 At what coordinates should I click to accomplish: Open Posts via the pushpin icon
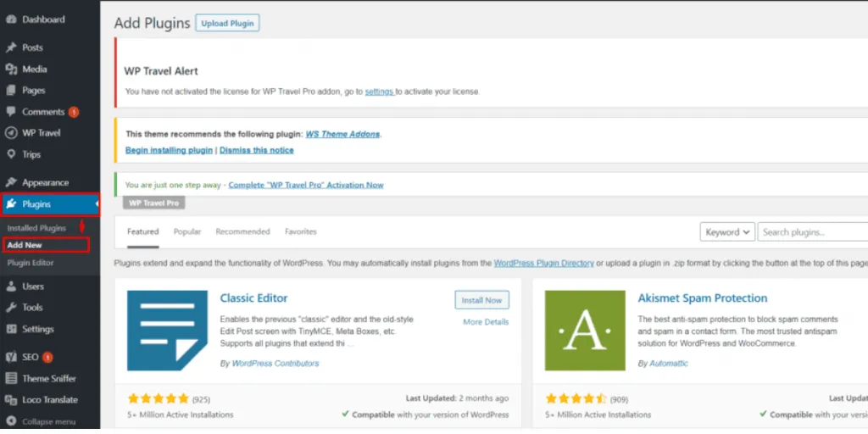(x=11, y=47)
